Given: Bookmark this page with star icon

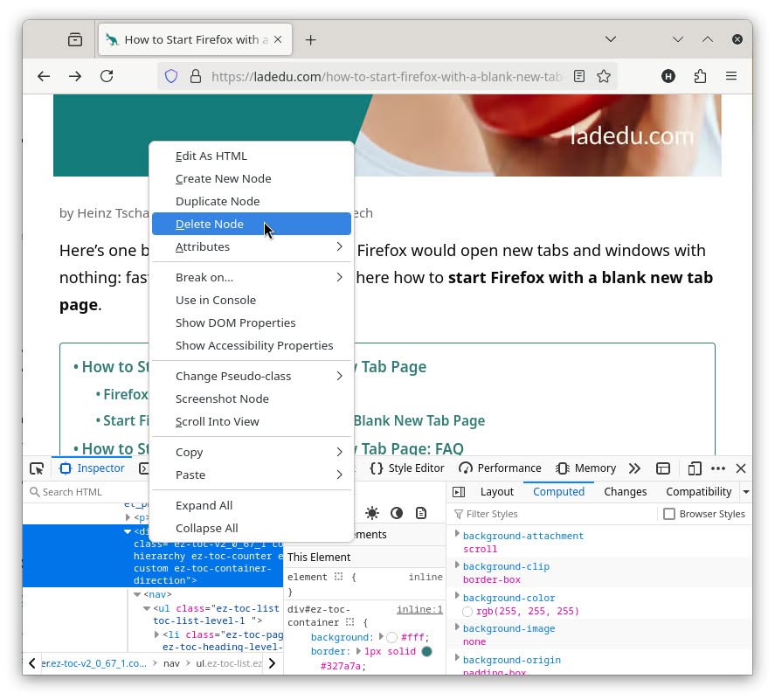Looking at the screenshot, I should point(604,76).
